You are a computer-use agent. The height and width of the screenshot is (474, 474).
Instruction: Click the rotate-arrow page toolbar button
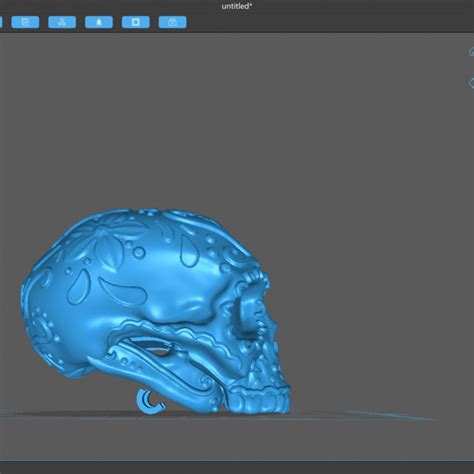[25, 22]
